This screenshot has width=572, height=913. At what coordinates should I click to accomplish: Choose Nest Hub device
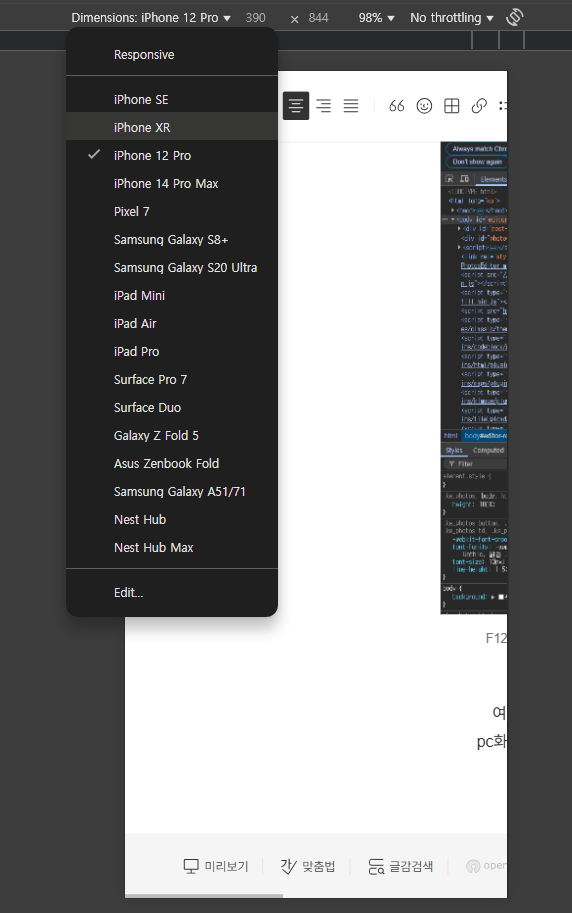pyautogui.click(x=172, y=519)
